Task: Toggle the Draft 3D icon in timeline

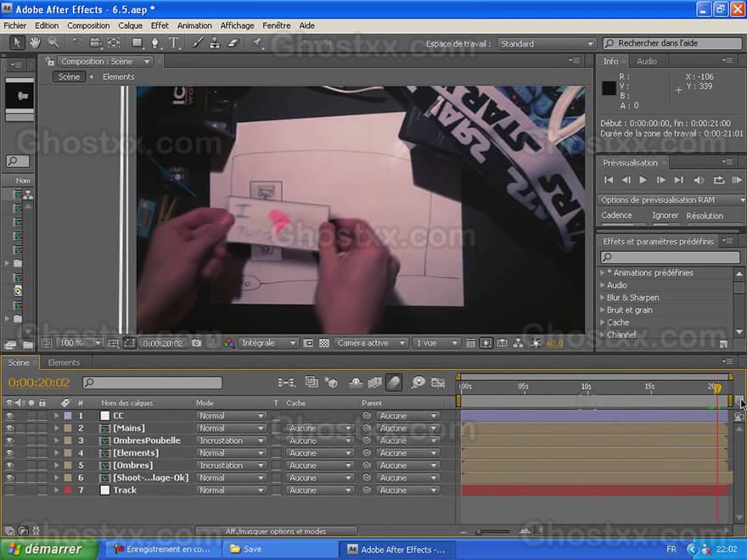Action: point(330,383)
